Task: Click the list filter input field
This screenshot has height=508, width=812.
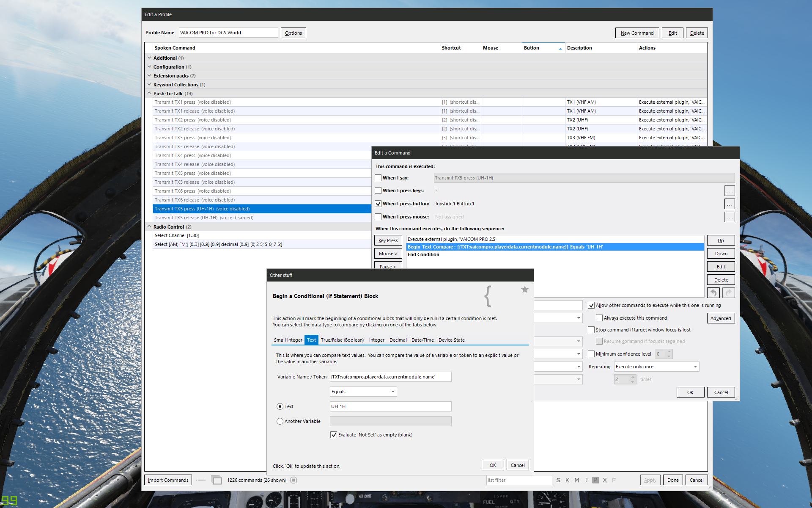Action: coord(519,480)
